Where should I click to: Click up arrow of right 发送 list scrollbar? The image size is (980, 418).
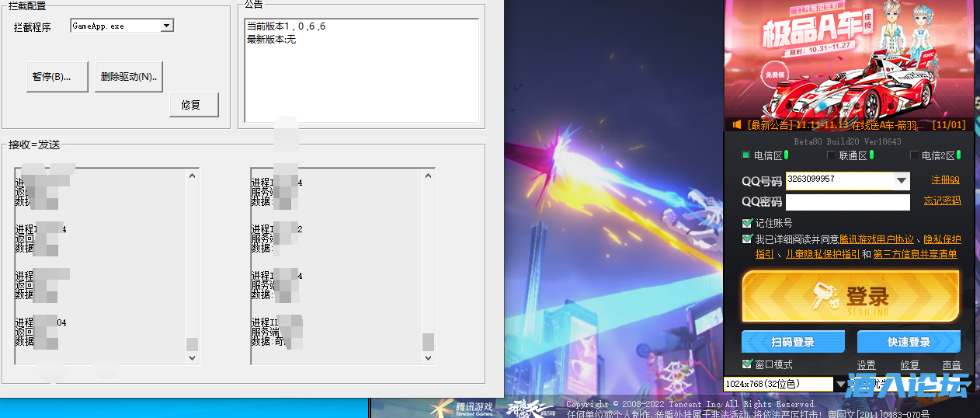(x=429, y=176)
